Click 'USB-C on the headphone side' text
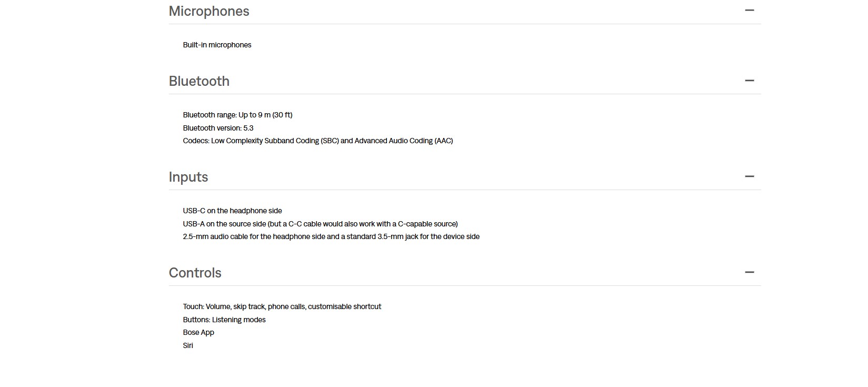 [x=232, y=211]
